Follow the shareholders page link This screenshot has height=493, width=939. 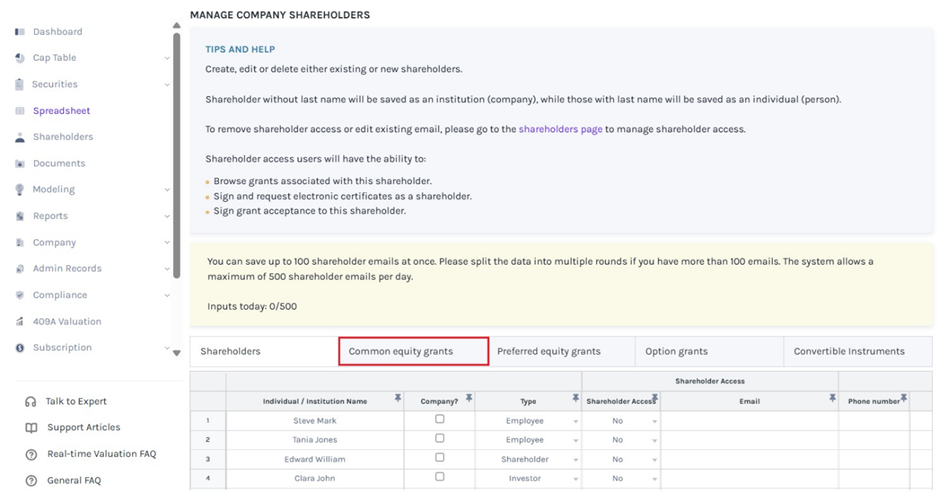pos(560,129)
